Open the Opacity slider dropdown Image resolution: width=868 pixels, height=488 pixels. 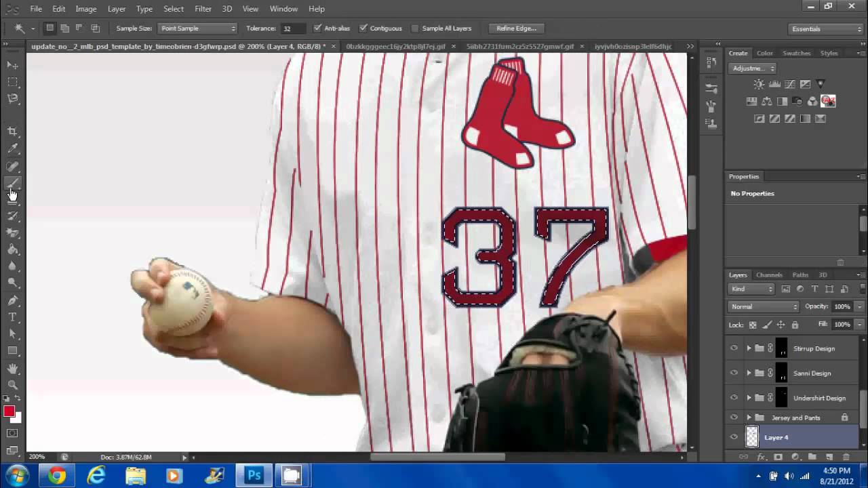pyautogui.click(x=860, y=306)
